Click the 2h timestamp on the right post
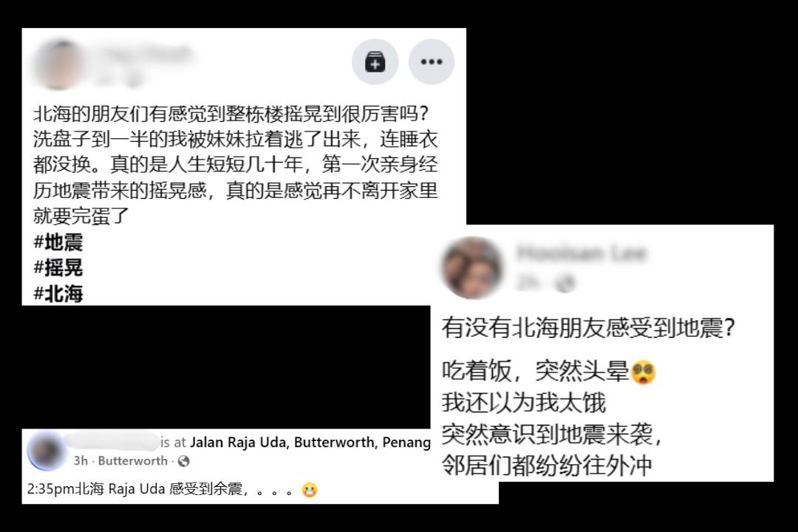 (528, 282)
